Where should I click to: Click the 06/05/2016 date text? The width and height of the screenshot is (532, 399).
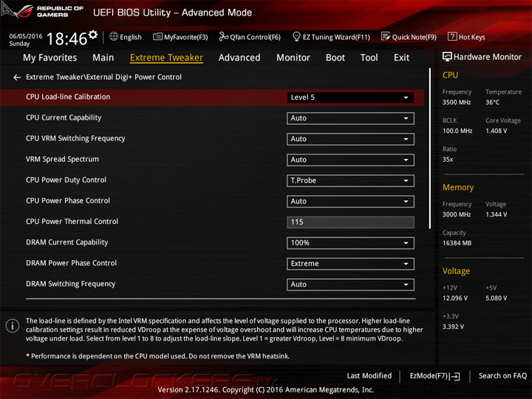26,36
